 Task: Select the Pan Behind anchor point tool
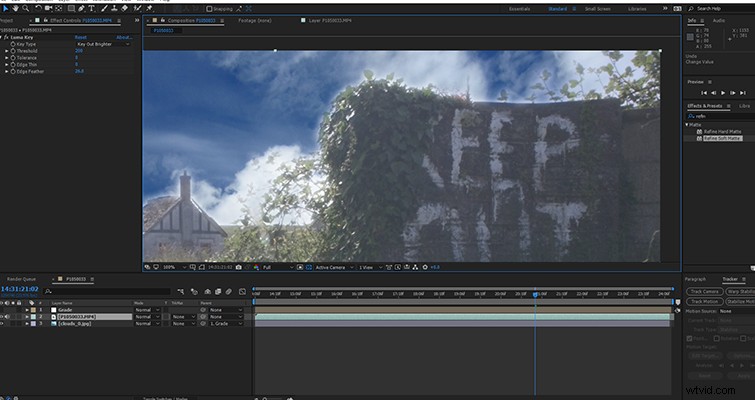point(58,9)
